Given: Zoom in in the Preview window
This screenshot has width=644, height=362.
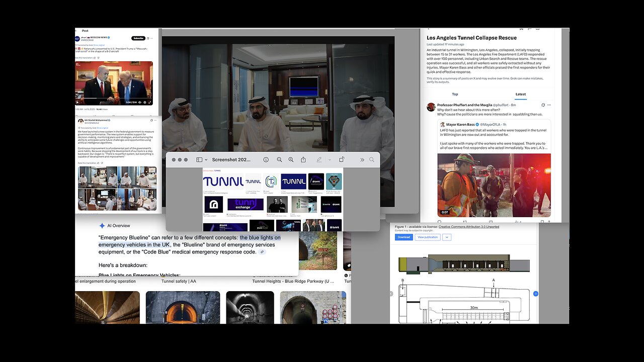Looking at the screenshot, I should 291,159.
